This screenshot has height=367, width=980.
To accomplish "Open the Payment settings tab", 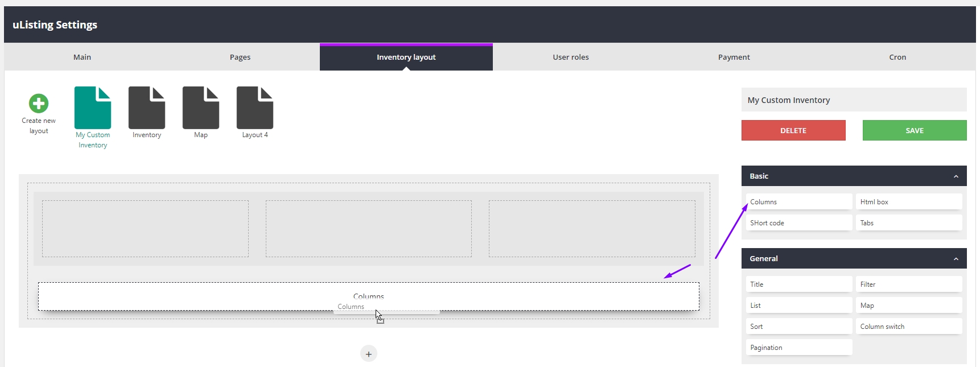I will tap(734, 57).
